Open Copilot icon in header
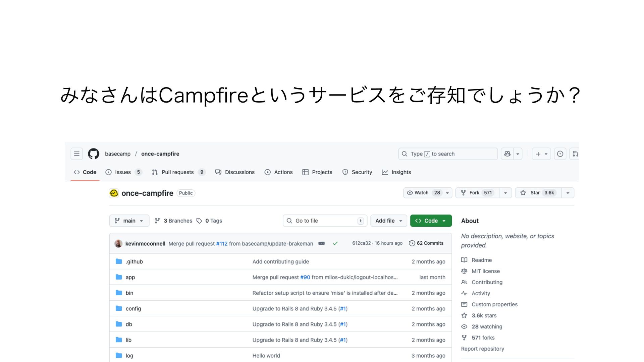 click(x=507, y=154)
